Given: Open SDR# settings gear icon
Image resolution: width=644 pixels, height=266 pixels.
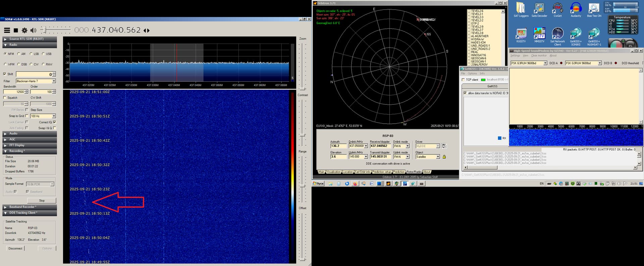Looking at the screenshot, I should point(24,30).
